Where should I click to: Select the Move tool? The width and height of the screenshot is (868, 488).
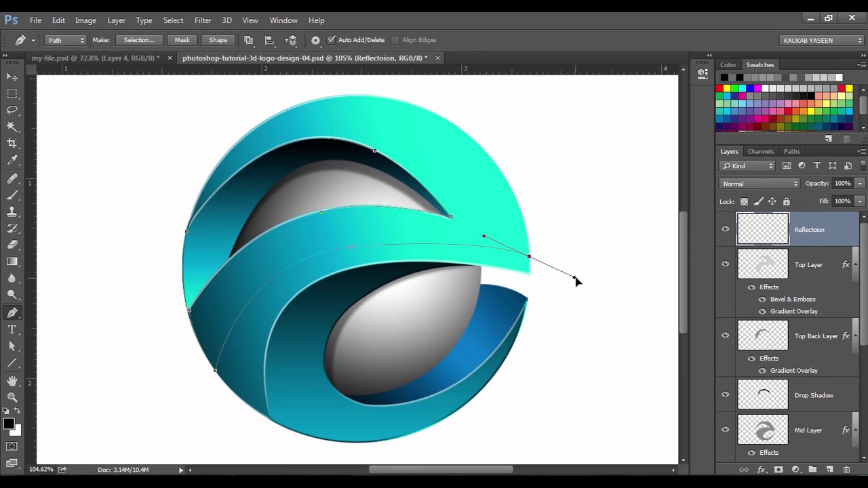coord(12,77)
